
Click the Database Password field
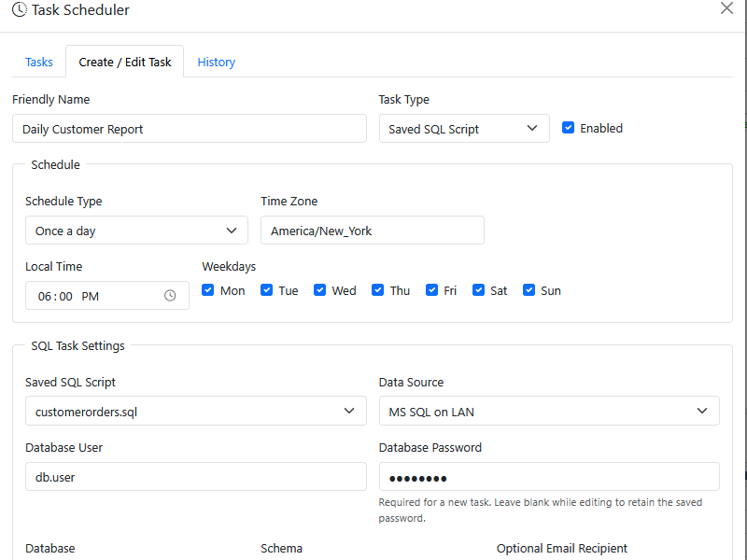549,477
